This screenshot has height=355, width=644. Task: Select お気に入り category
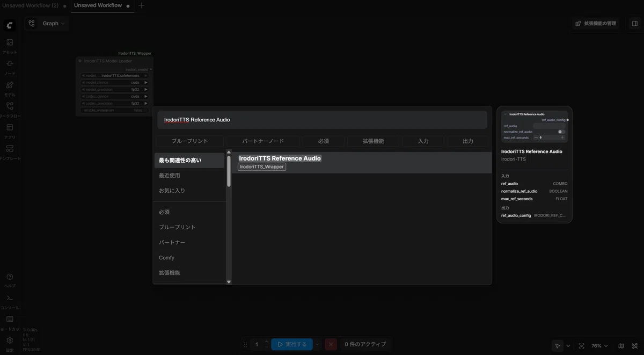point(189,191)
